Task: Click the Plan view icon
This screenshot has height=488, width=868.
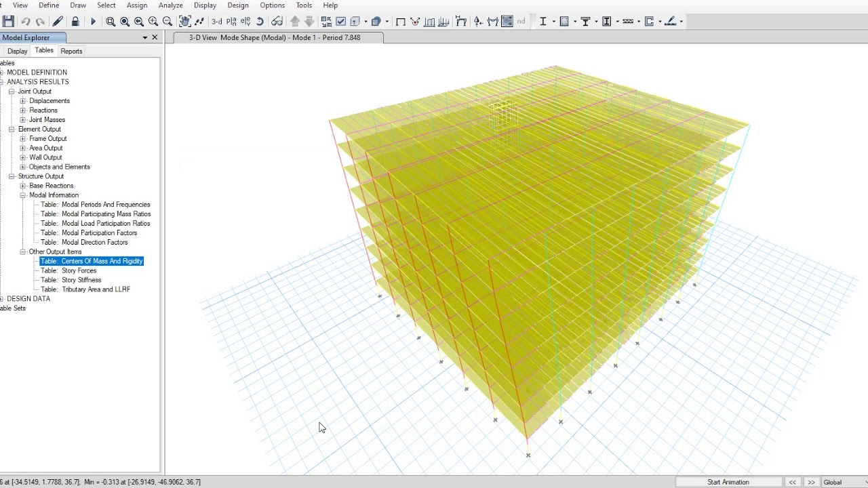Action: click(231, 22)
